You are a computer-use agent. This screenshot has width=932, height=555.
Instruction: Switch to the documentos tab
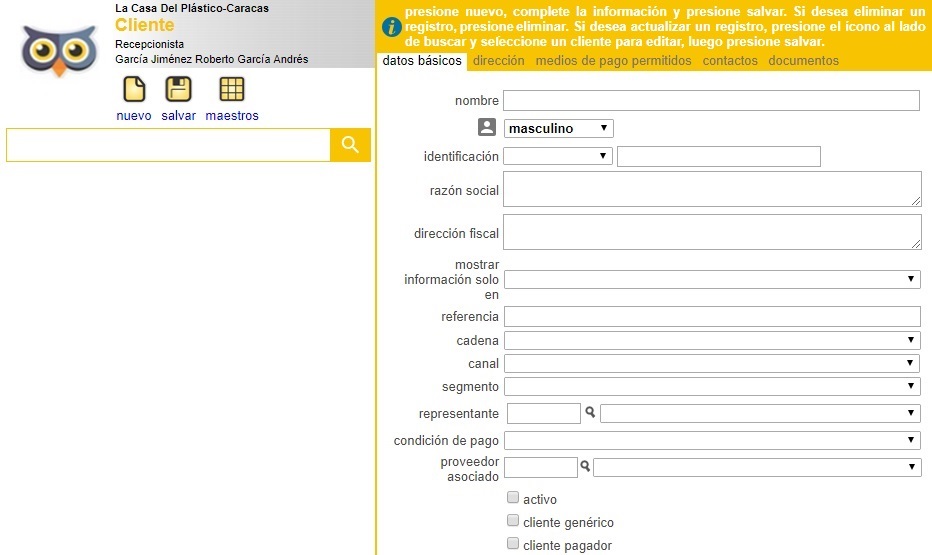click(804, 61)
